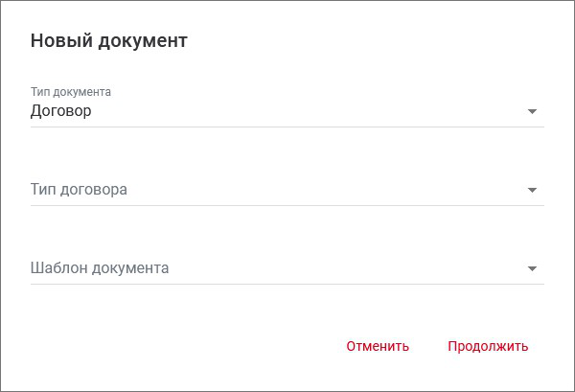Focus the contract type field
The height and width of the screenshot is (392, 575).
pos(287,190)
